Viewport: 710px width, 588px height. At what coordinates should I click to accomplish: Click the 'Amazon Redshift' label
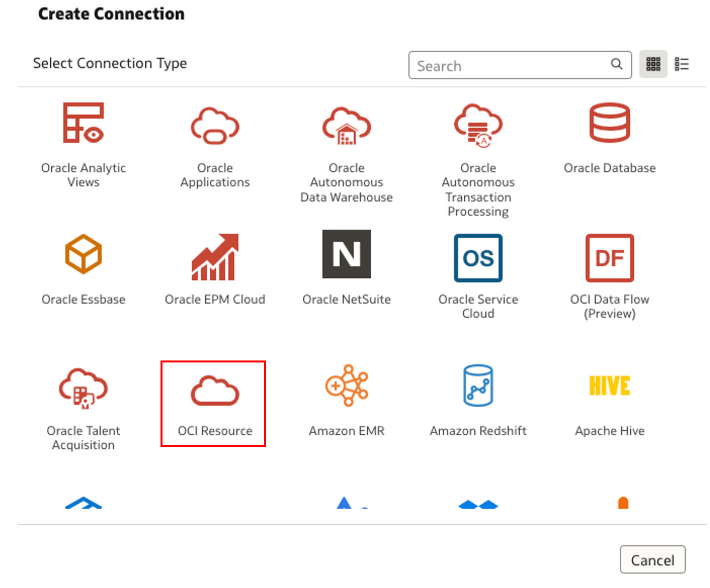(x=478, y=431)
